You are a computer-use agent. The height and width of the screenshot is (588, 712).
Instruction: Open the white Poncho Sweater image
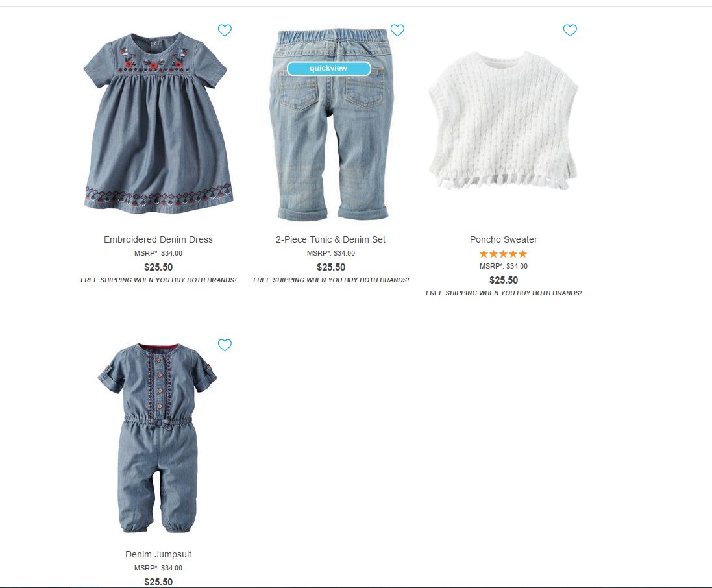click(503, 121)
